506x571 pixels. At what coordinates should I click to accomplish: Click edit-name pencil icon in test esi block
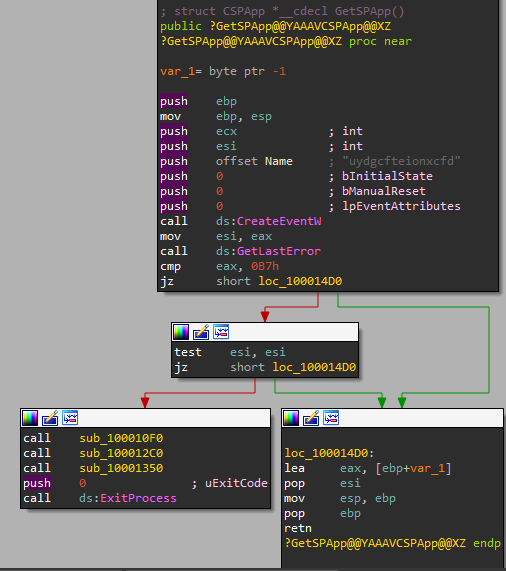coord(201,332)
